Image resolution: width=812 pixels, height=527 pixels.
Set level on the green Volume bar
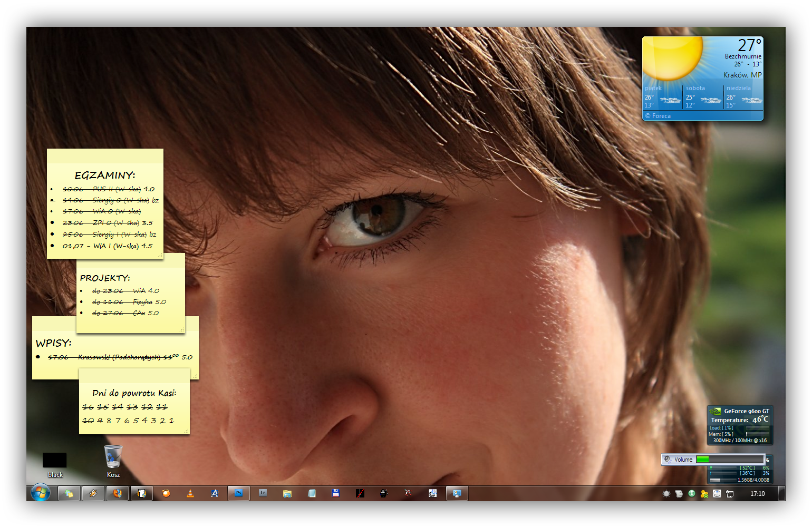coord(729,460)
